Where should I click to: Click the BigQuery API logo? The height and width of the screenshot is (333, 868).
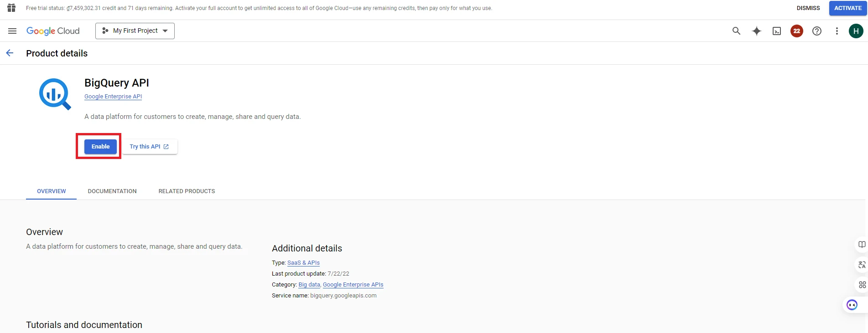point(55,94)
